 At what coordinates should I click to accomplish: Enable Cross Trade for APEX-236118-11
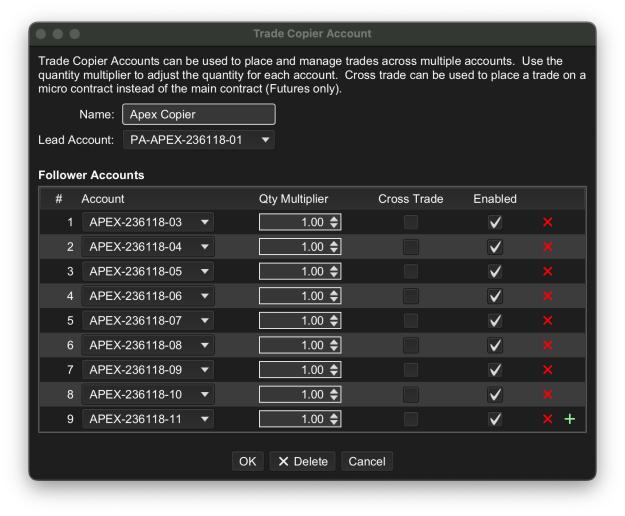411,419
